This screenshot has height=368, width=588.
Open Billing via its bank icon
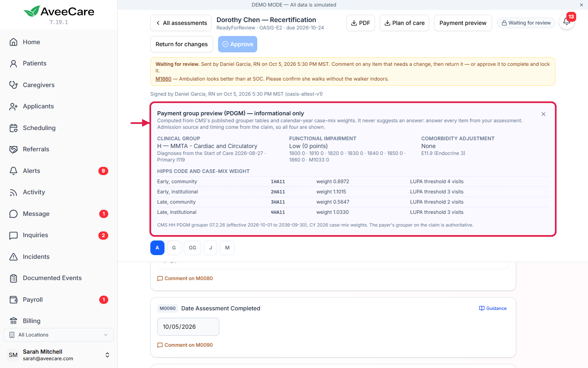(13, 321)
